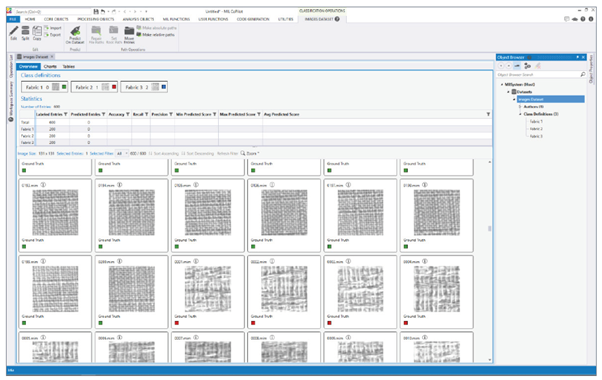Select the Total row in the statistics table
The height and width of the screenshot is (380, 602).
point(256,122)
